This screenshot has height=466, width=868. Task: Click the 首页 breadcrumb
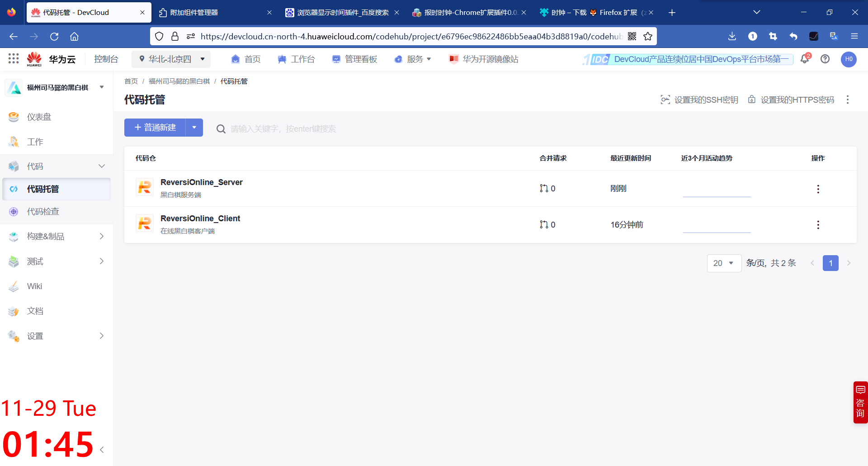pyautogui.click(x=131, y=81)
